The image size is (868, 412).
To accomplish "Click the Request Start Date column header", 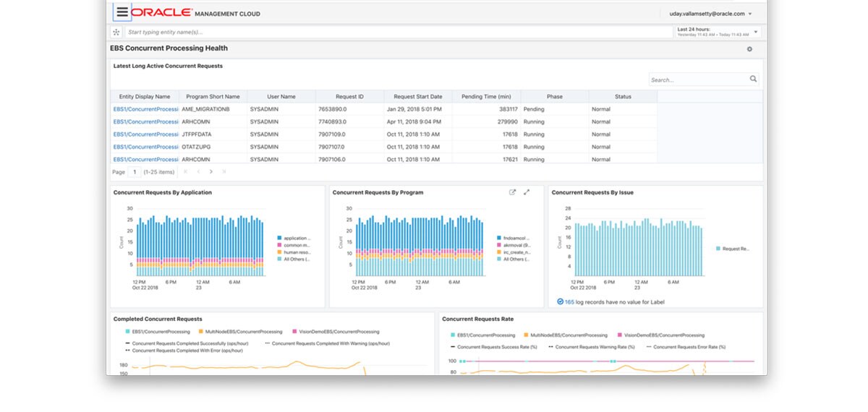I will (417, 97).
